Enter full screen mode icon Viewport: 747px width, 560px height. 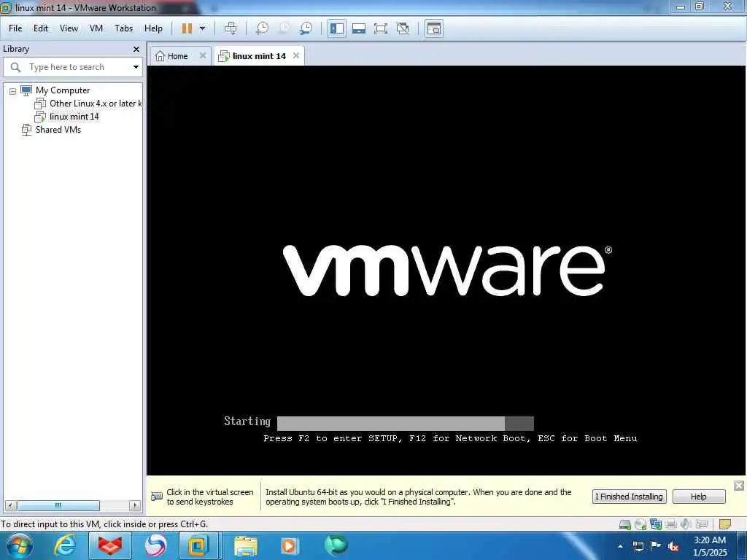381,28
